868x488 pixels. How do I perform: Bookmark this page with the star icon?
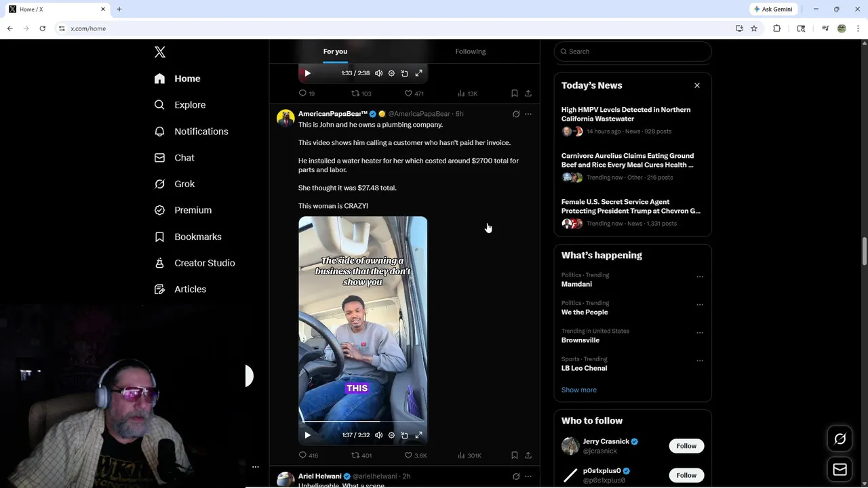[x=754, y=28]
